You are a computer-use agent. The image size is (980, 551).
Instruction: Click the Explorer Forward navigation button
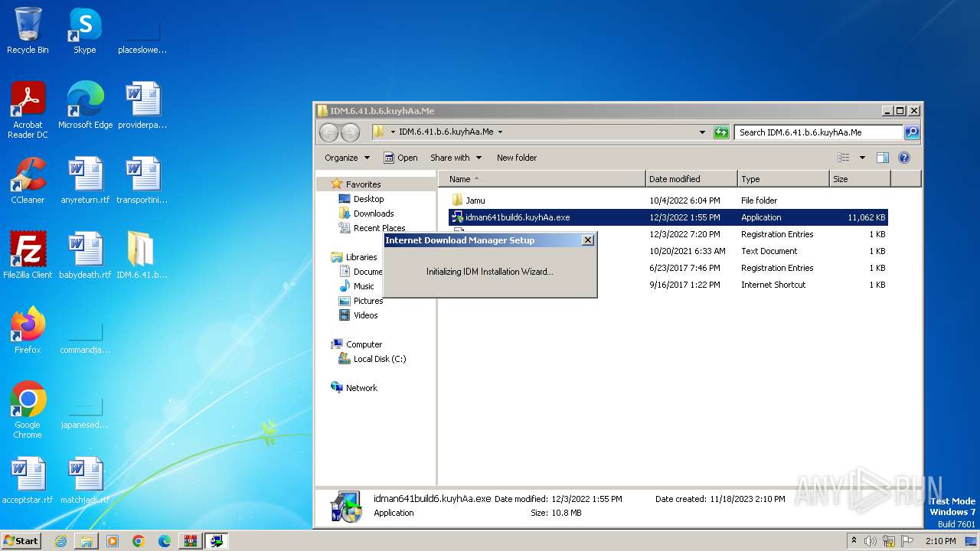[350, 132]
